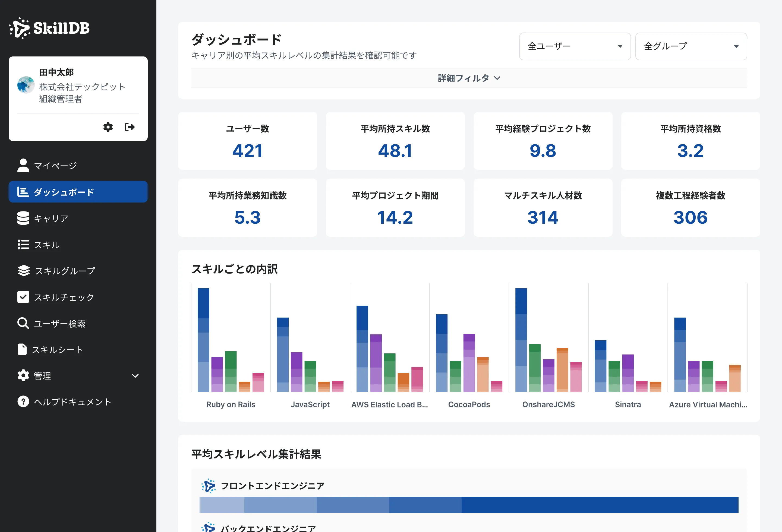Expand the 詳細フィルタ section
Image resolution: width=782 pixels, height=532 pixels.
(x=469, y=78)
